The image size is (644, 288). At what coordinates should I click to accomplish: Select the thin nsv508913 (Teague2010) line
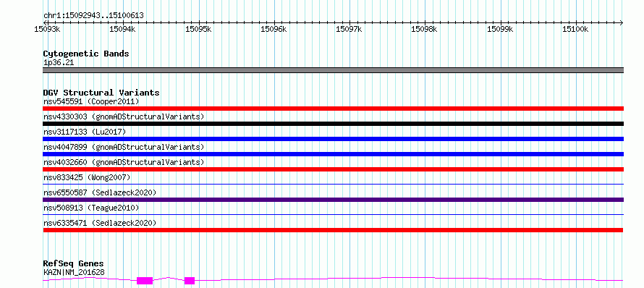[333, 214]
